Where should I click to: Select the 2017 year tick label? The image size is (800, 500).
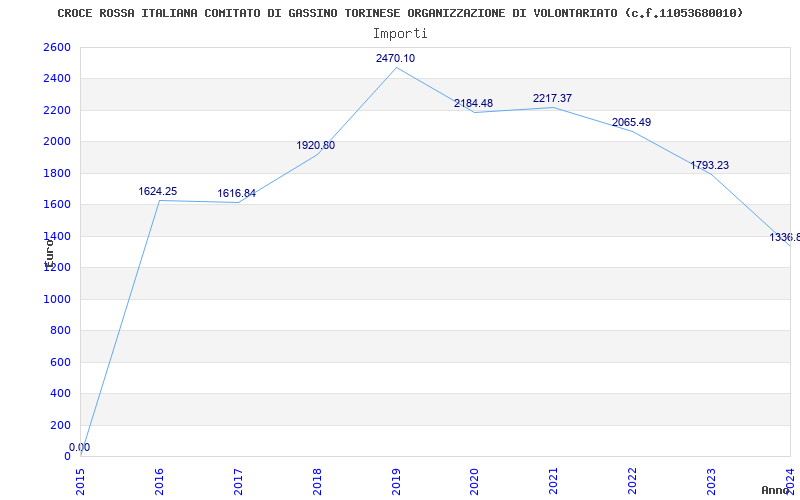(x=238, y=480)
